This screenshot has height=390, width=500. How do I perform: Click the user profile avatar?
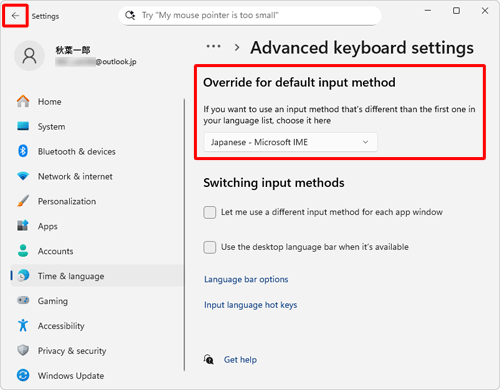[29, 56]
